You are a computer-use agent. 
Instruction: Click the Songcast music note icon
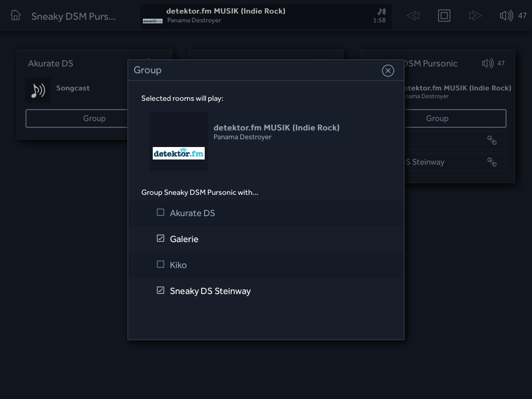(38, 90)
